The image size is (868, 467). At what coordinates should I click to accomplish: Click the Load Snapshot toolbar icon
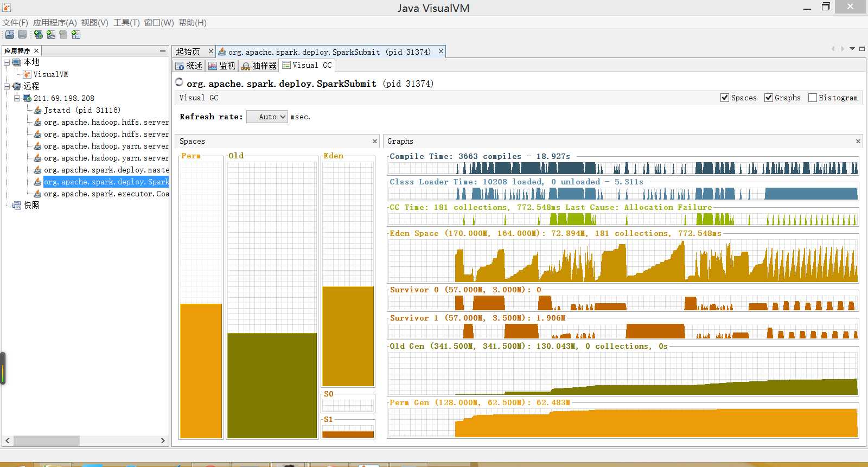(10, 35)
